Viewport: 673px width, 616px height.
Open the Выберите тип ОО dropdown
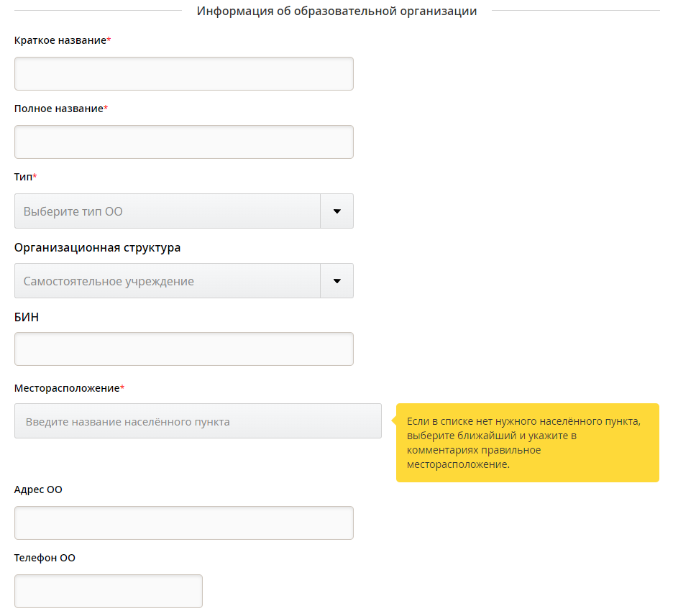pos(168,211)
